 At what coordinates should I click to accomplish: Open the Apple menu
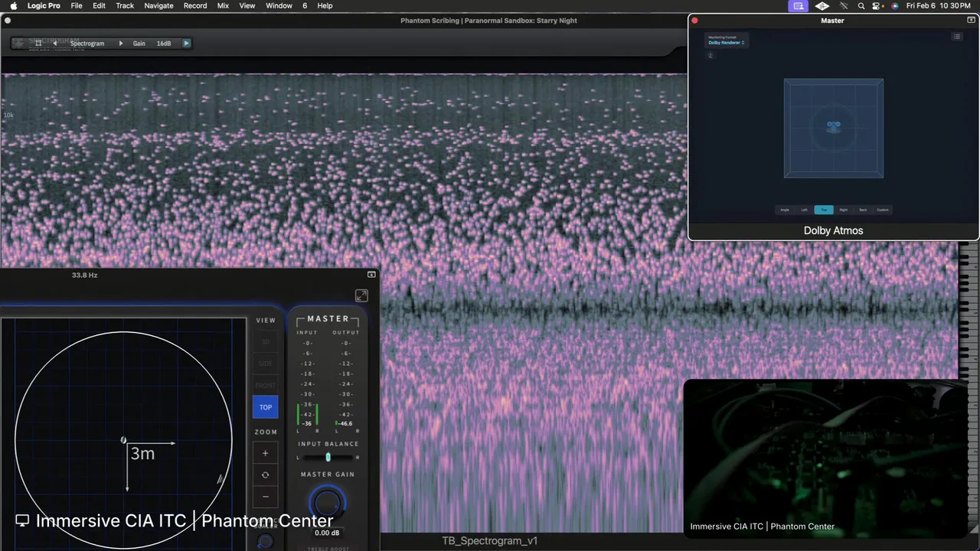click(x=13, y=5)
